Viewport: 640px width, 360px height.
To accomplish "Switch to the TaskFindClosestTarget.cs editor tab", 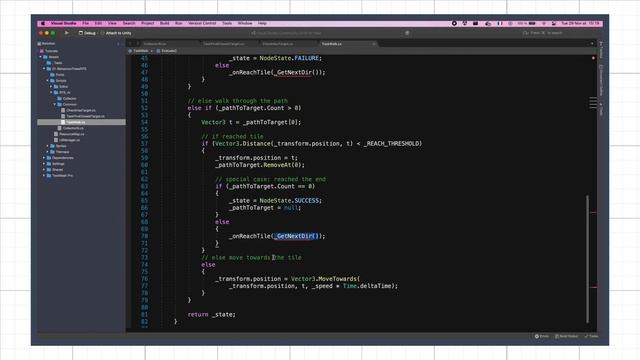I will coord(224,44).
